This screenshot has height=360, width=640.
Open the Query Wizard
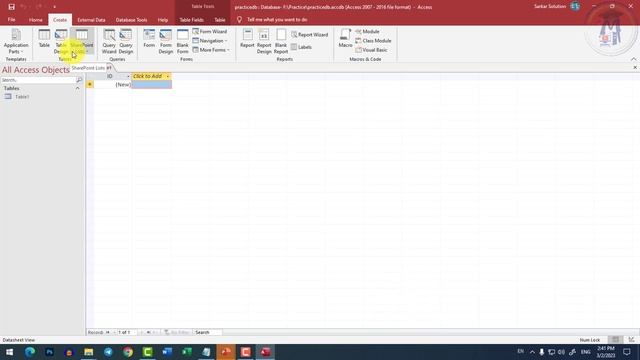tap(109, 41)
